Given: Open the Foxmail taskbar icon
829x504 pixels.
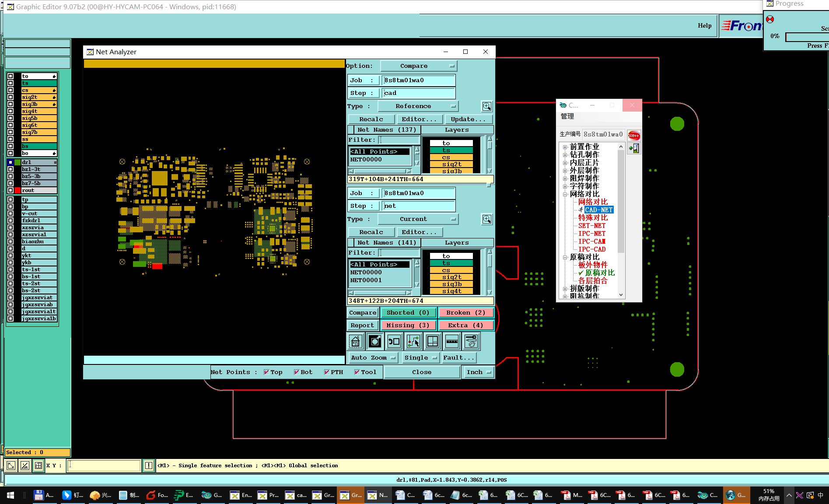Looking at the screenshot, I should coord(157,495).
